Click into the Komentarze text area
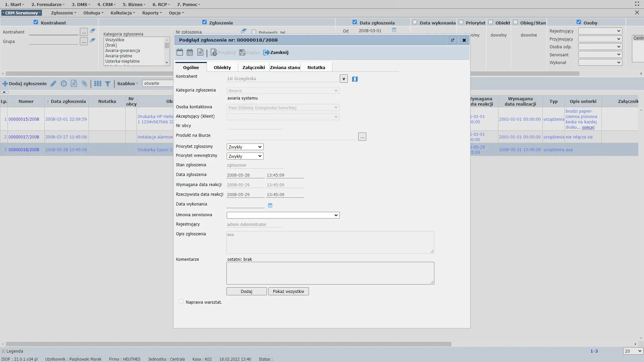The width and height of the screenshot is (644, 362). coord(330,273)
